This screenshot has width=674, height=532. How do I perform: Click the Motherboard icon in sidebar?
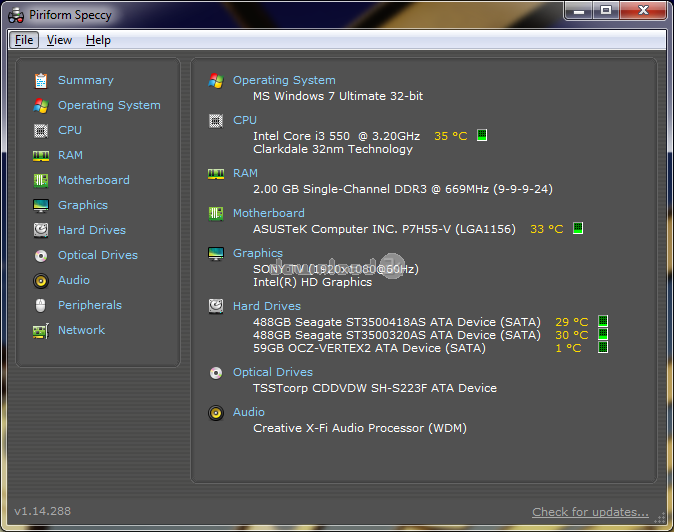tap(41, 180)
